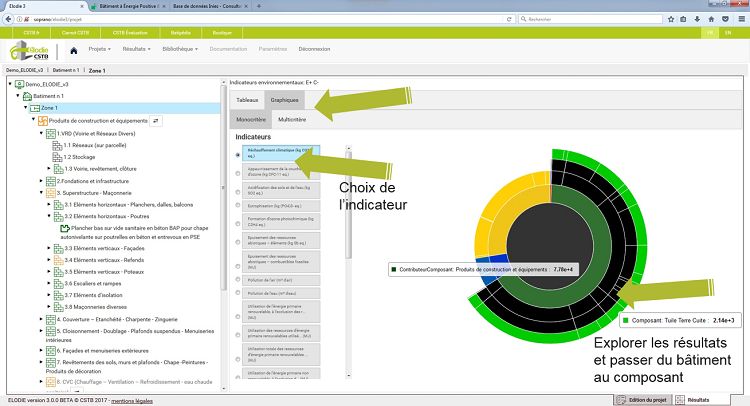Select the Appauvrissement de la couche d'ozone radio

pos(238,173)
